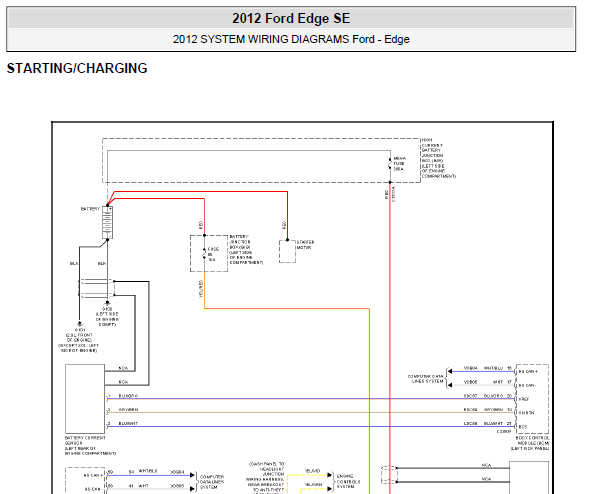603x494 pixels.
Task: Click the STARTER MOTOR label
Action: pyautogui.click(x=305, y=245)
